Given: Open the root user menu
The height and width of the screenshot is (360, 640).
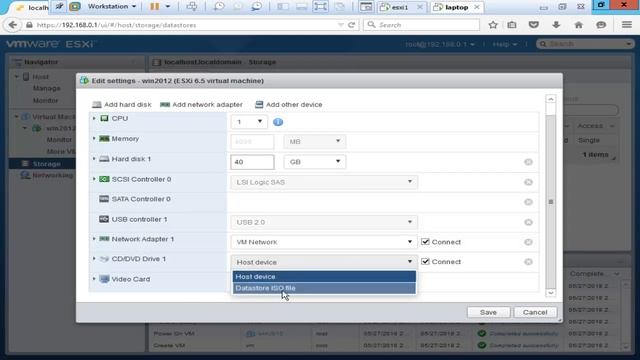Looking at the screenshot, I should pos(440,44).
